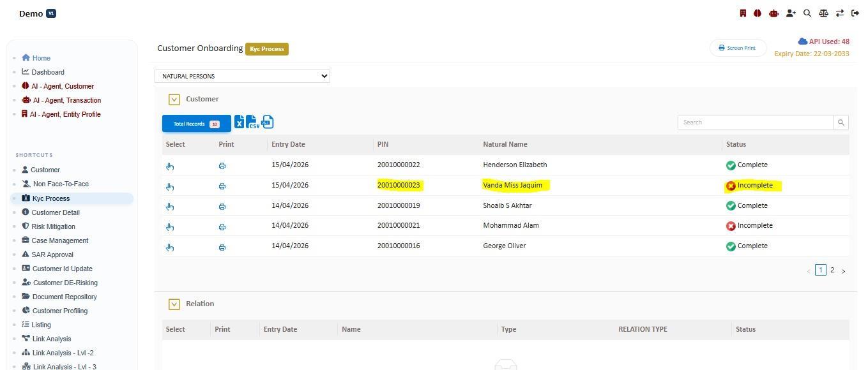
Task: Go to page 2 of customer table
Action: [x=832, y=270]
